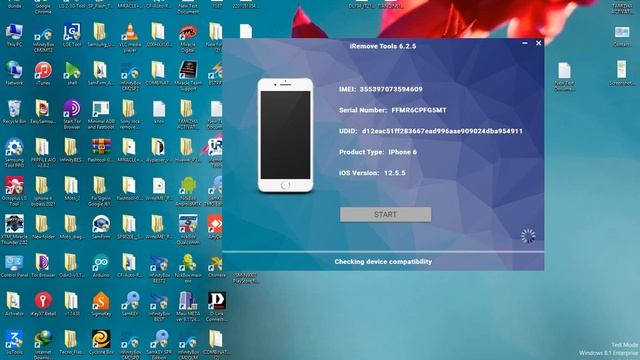Launch Samsung Tool PRO shortcut
Viewport: 640px width, 360px height.
[x=14, y=152]
